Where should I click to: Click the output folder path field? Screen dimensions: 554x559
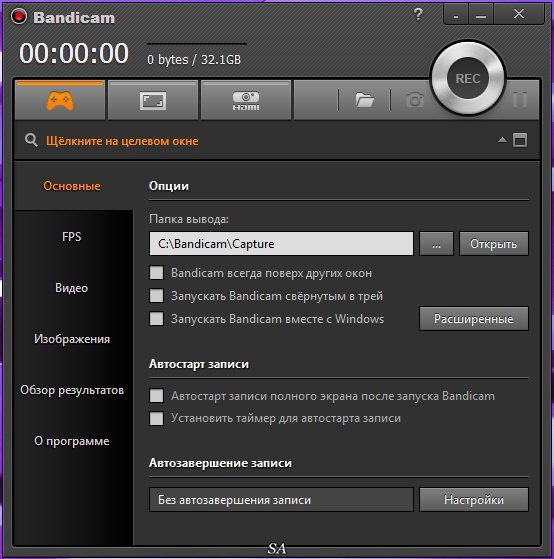coord(281,244)
